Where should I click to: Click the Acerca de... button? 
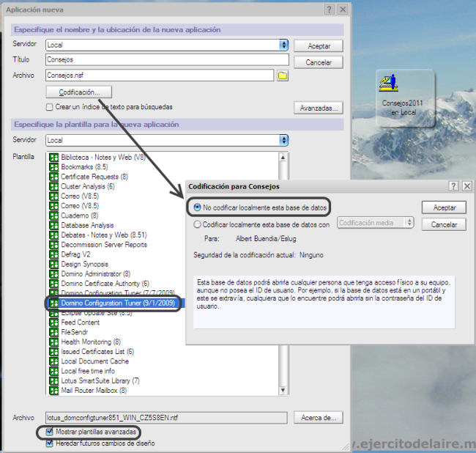(x=319, y=418)
